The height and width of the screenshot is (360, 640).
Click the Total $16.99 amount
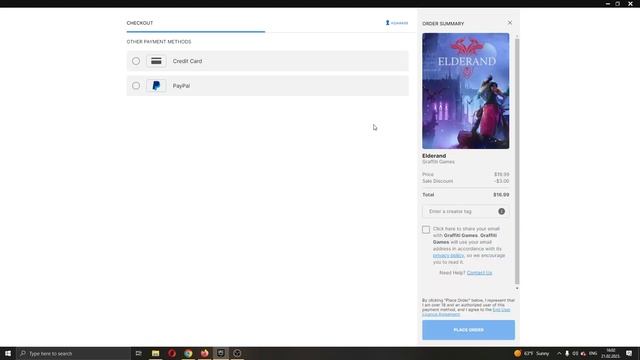tap(501, 195)
